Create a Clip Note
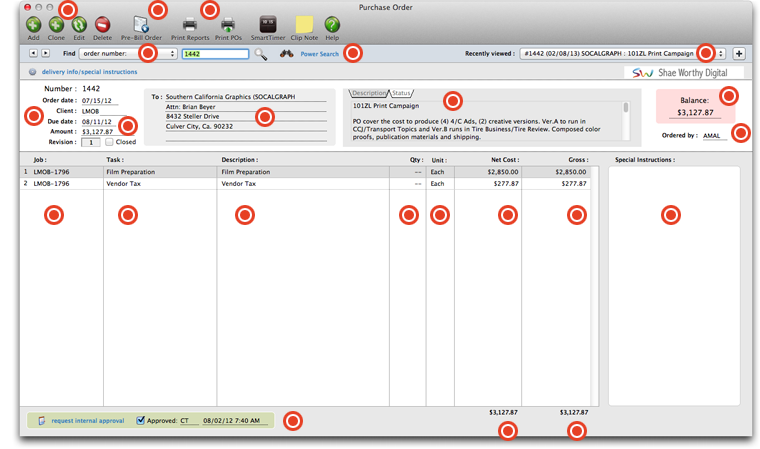Screen dimensions: 760x449 (304, 24)
